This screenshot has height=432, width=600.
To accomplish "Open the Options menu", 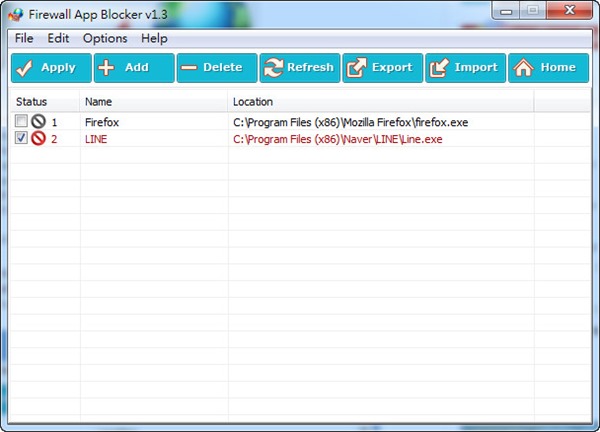I will (105, 38).
